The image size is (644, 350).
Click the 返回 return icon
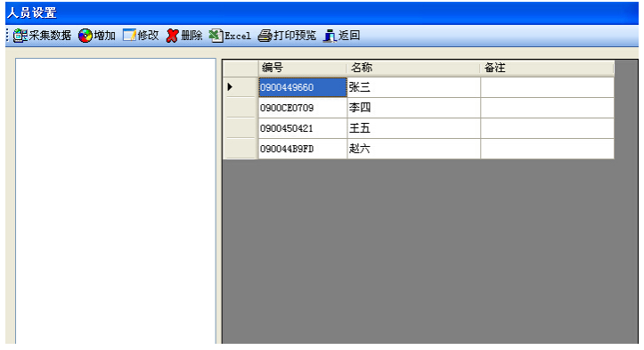pos(330,36)
